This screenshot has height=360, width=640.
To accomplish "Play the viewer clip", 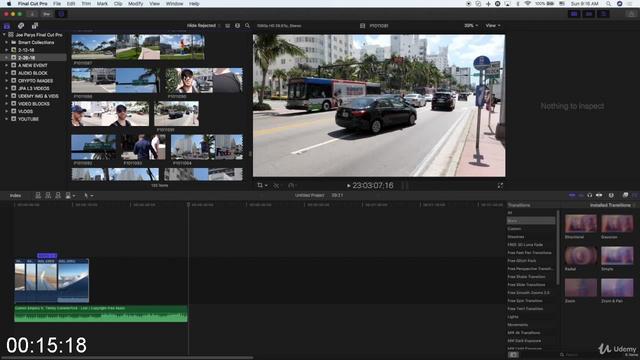I will coord(349,186).
